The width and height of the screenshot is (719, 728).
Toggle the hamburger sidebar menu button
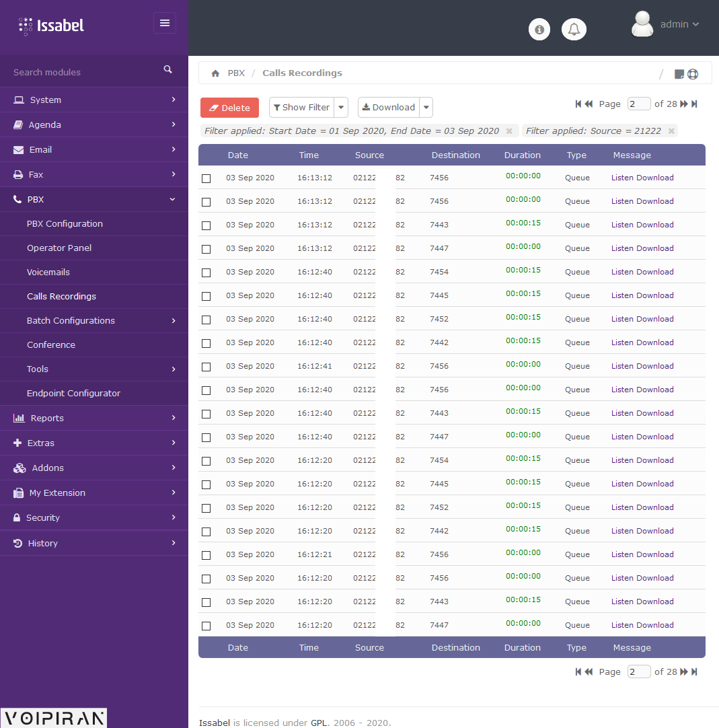(x=165, y=23)
